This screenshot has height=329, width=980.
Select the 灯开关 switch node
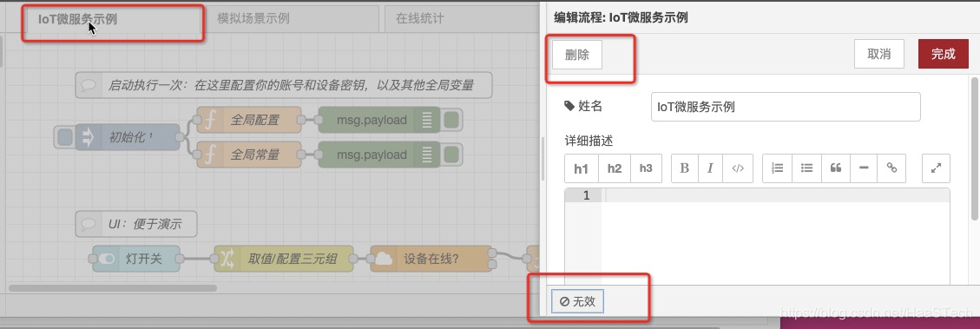[x=136, y=259]
